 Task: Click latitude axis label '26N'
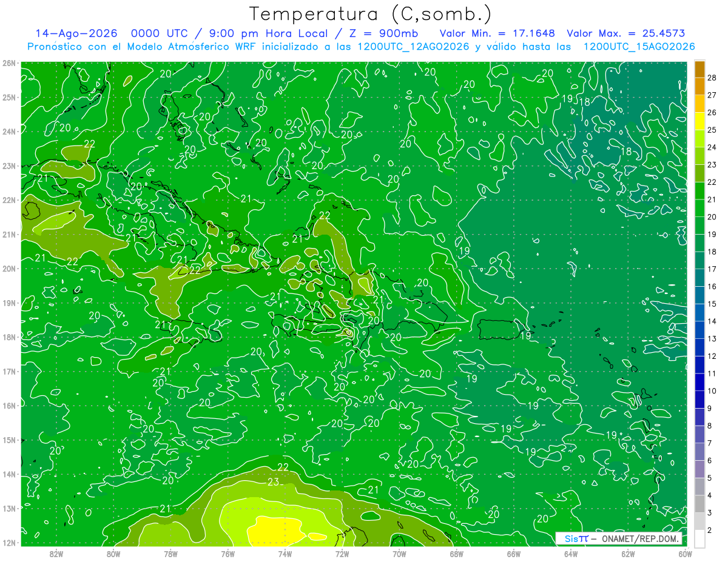coord(8,63)
